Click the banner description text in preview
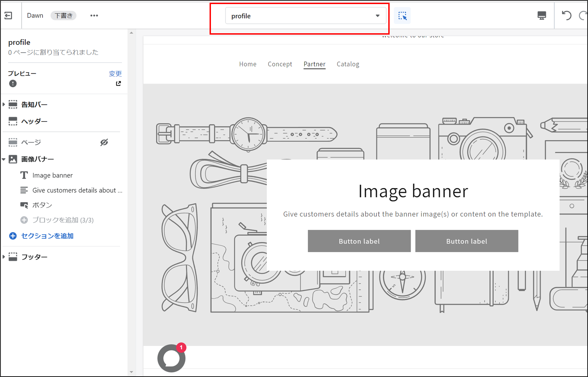 point(413,214)
